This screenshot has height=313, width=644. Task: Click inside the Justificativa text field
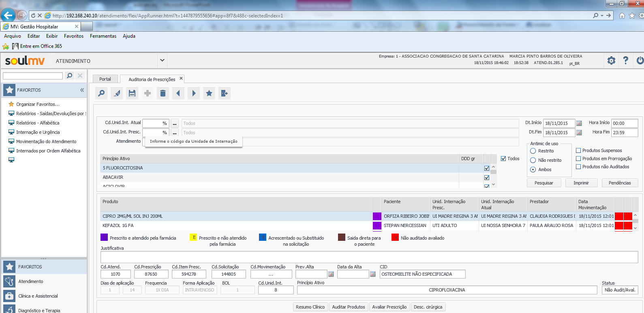point(369,257)
